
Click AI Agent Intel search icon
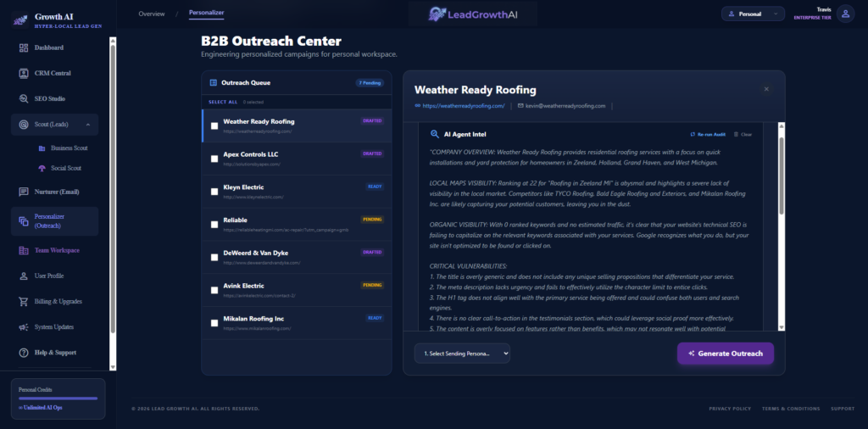(x=435, y=134)
